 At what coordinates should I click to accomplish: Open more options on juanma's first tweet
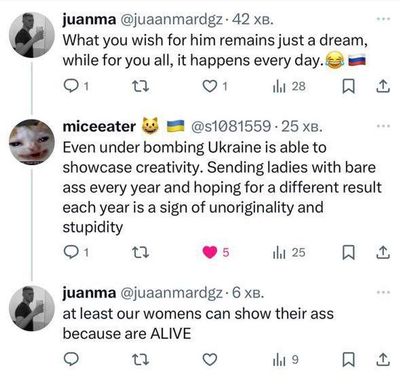coord(383,20)
